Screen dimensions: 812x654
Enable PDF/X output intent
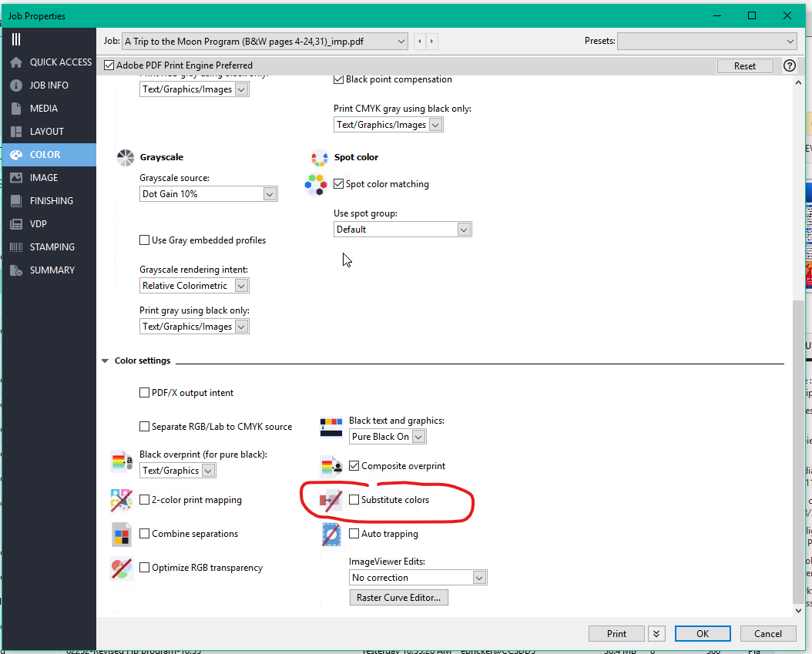(x=145, y=393)
